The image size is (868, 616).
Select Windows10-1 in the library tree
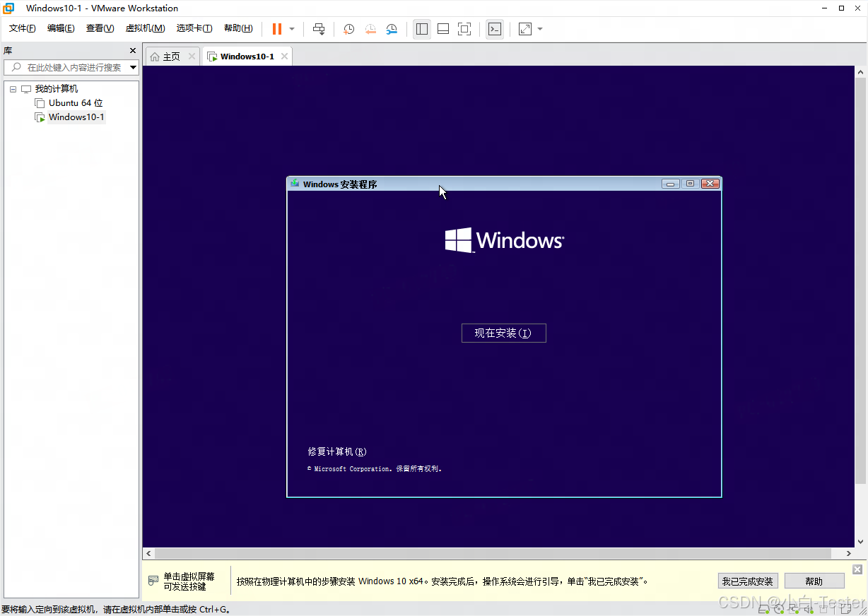coord(76,117)
